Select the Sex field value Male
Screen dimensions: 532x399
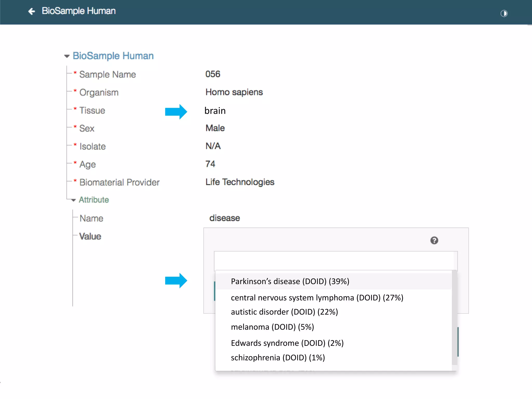215,128
